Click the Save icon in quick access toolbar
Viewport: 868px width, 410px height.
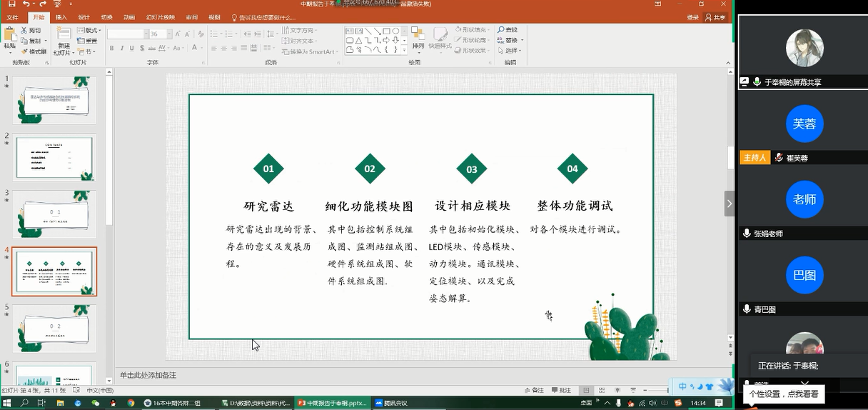11,4
